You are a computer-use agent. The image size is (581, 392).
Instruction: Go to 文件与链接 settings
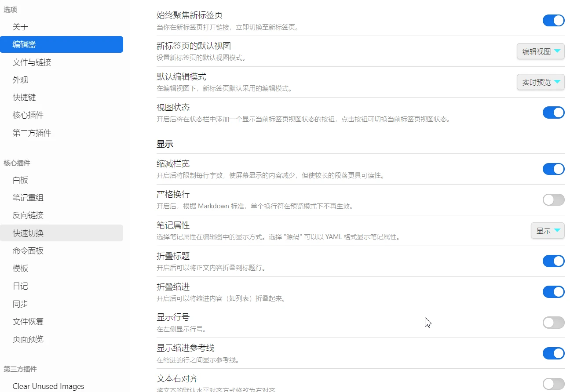32,62
